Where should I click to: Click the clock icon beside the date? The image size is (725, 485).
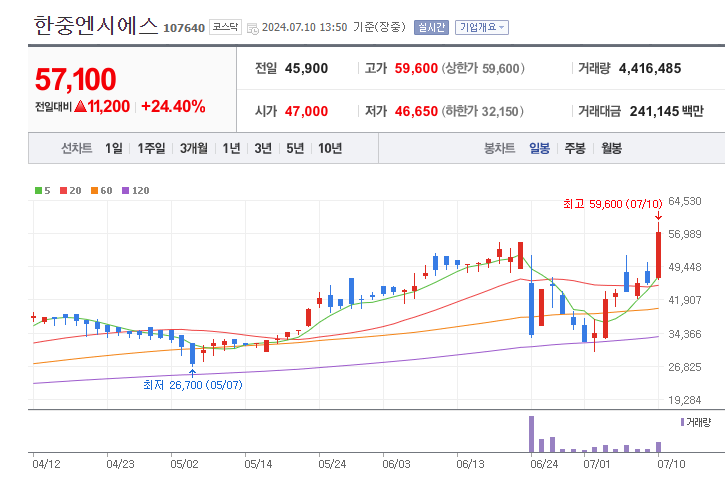click(x=252, y=29)
